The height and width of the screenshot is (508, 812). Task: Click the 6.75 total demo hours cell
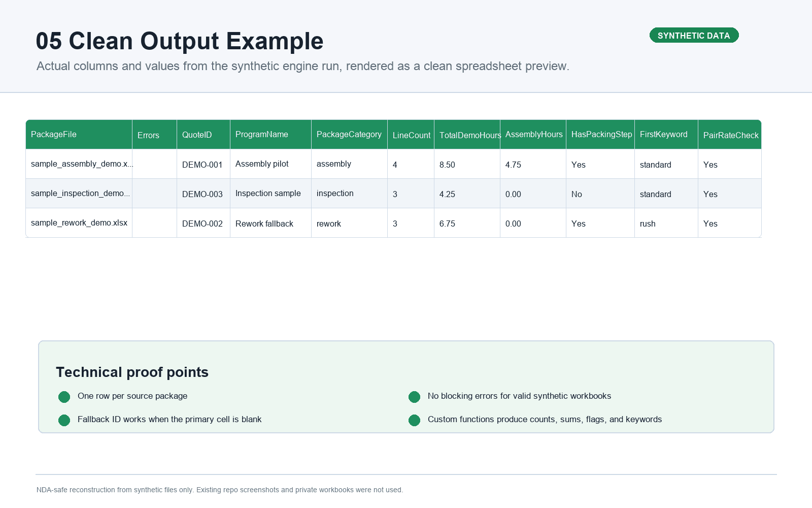click(467, 223)
